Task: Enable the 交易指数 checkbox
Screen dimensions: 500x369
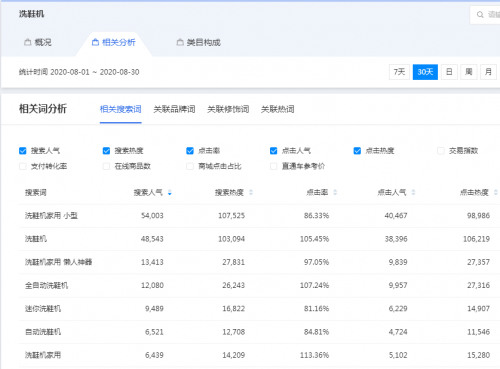Action: [441, 151]
